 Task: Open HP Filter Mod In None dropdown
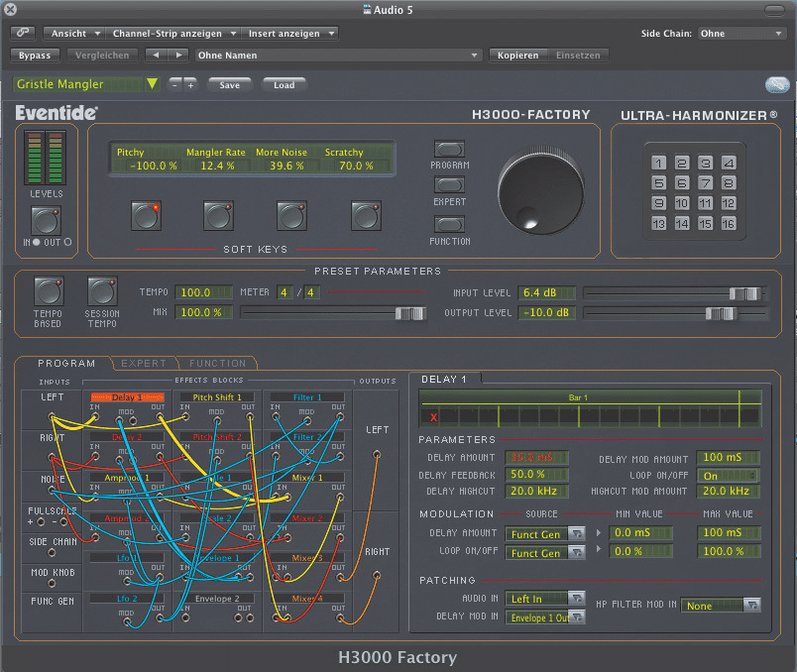pyautogui.click(x=721, y=605)
